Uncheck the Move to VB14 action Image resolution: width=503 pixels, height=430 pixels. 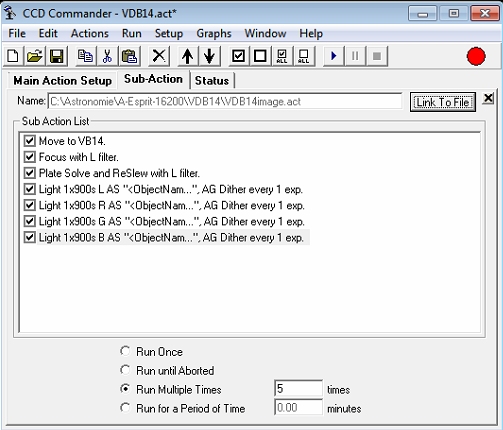coord(30,141)
